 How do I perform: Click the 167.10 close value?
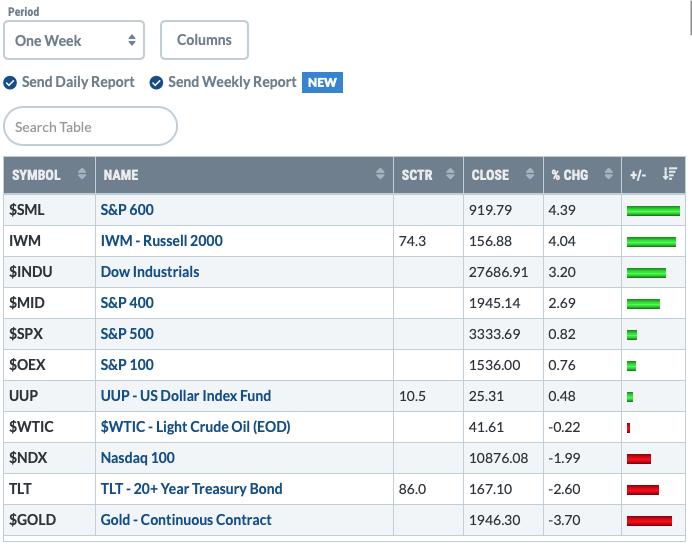tap(490, 489)
